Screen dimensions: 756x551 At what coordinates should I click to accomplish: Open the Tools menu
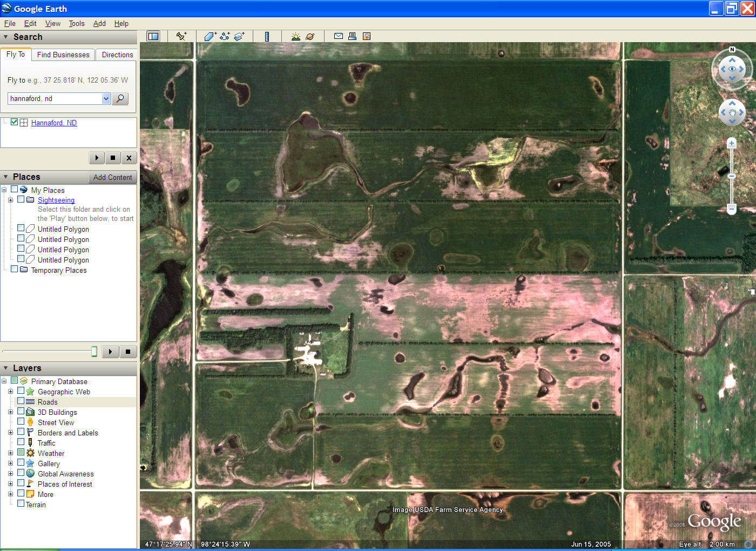pyautogui.click(x=77, y=23)
